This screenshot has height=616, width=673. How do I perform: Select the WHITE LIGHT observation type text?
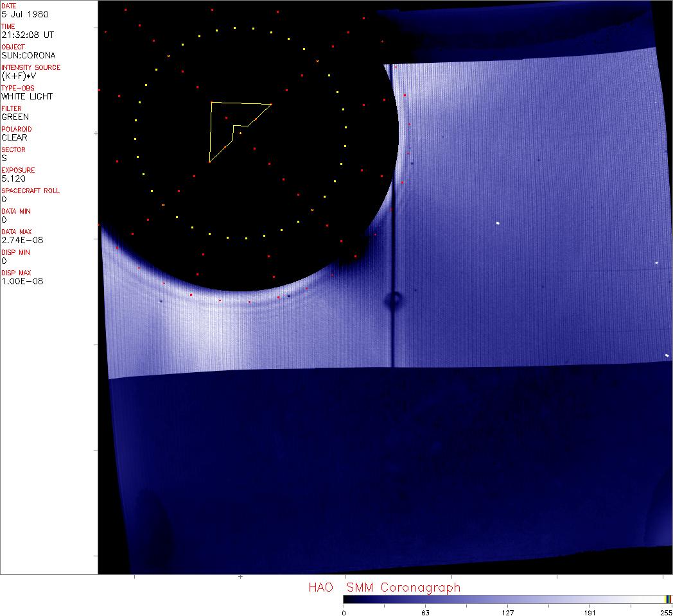click(x=27, y=96)
